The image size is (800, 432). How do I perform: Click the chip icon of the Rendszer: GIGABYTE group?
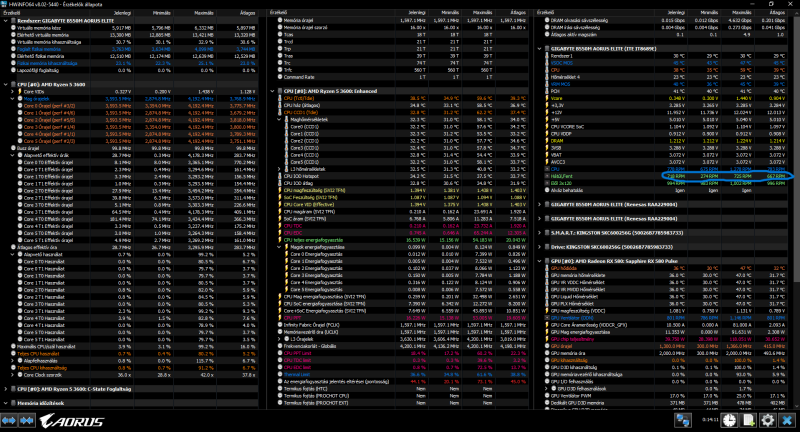coord(13,21)
